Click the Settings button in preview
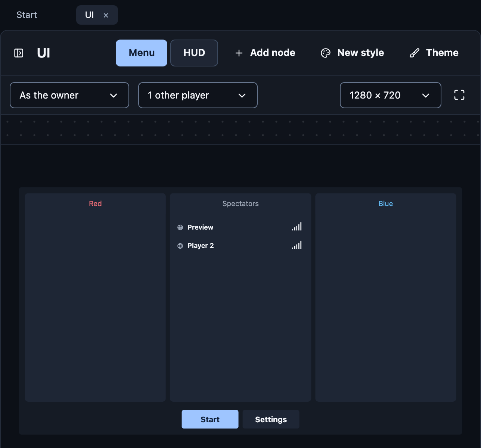Screen dimensions: 481x448 (271, 419)
